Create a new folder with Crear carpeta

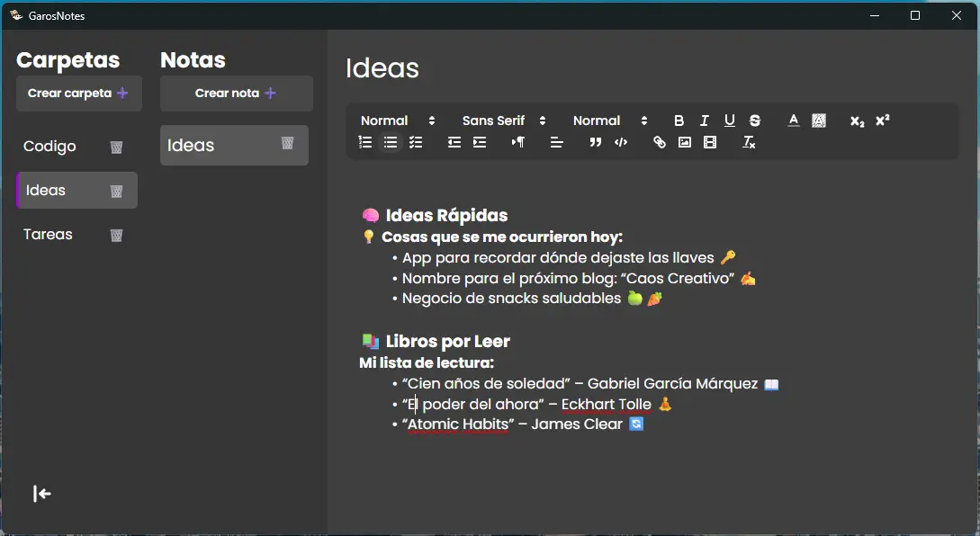tap(79, 94)
